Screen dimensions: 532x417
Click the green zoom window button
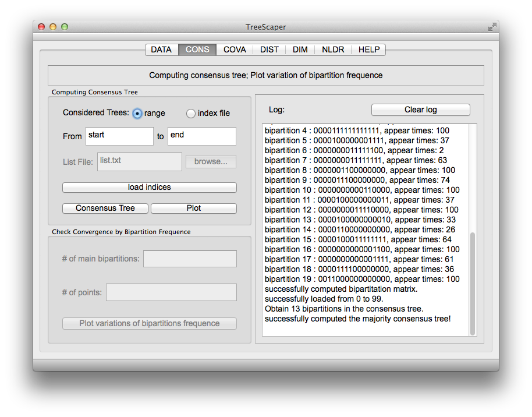tap(65, 27)
